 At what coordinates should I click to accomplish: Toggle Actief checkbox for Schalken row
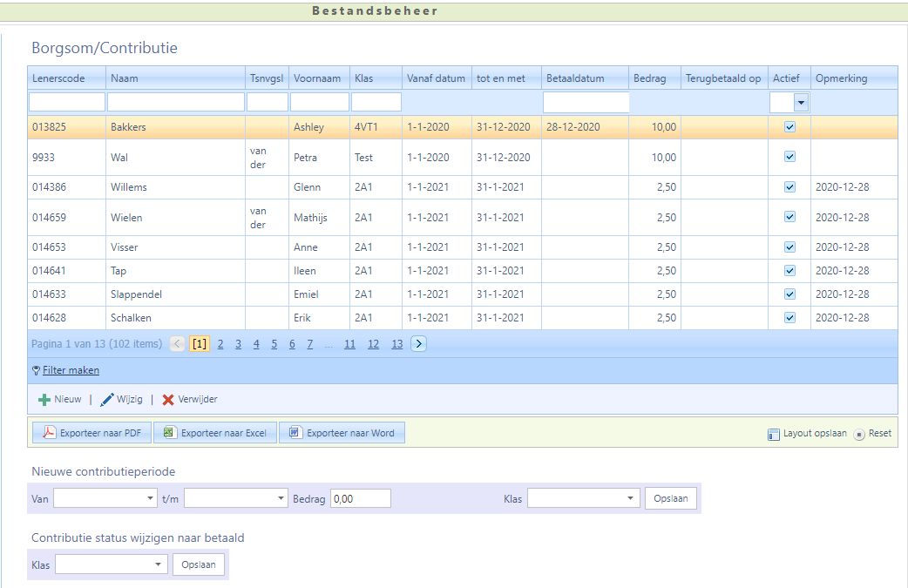click(789, 318)
